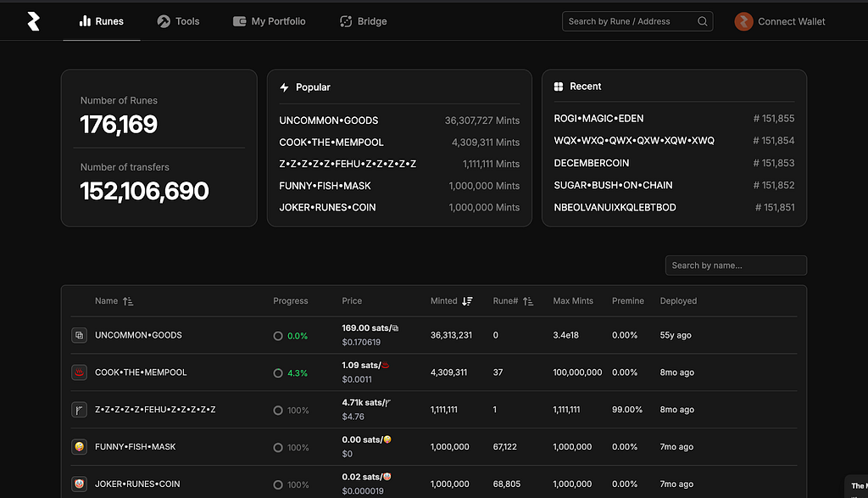Click the UNCOMMON•GOODS row icon in table
The width and height of the screenshot is (868, 498).
click(x=79, y=335)
